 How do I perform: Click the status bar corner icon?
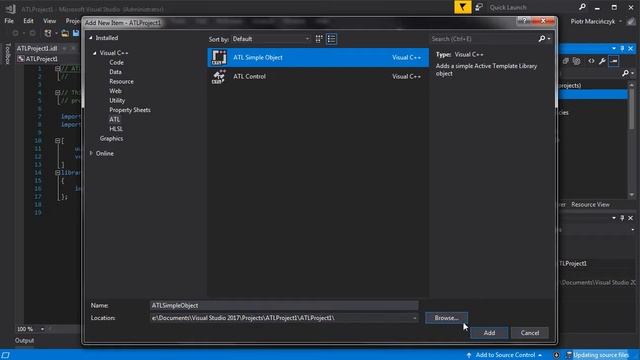pyautogui.click(x=5, y=355)
